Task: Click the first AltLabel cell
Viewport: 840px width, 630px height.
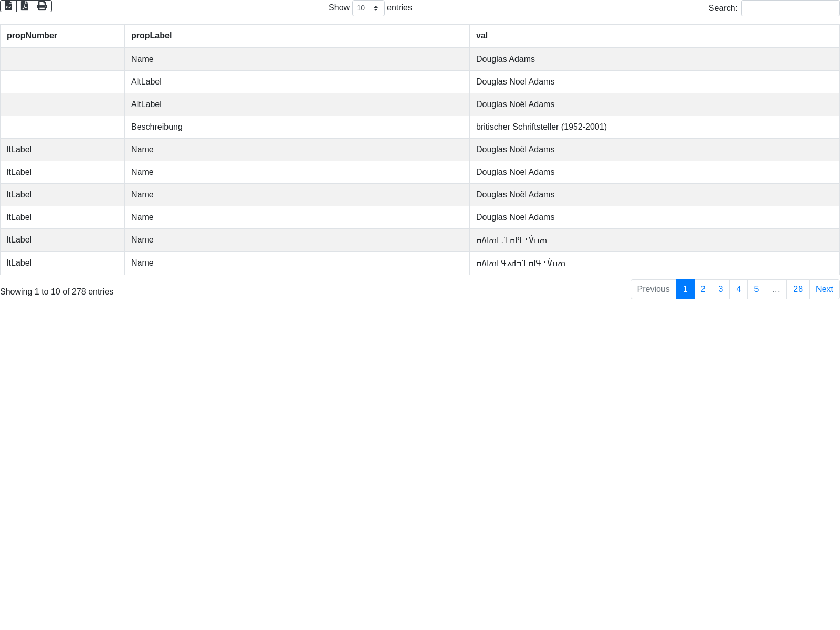Action: [146, 82]
